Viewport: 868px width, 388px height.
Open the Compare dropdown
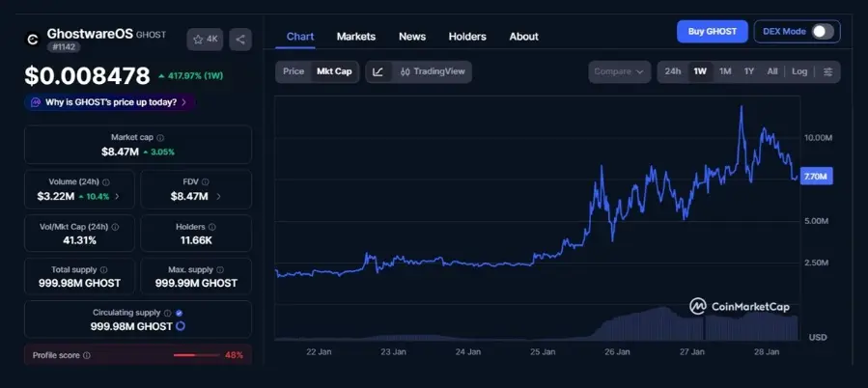click(620, 71)
